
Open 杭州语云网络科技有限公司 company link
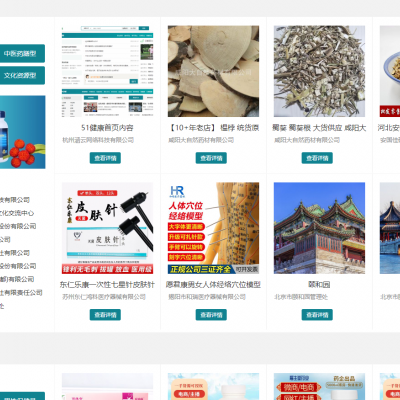(98, 140)
